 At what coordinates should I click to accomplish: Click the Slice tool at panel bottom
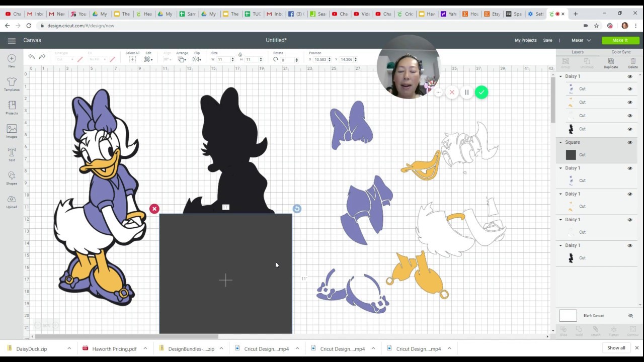563,330
